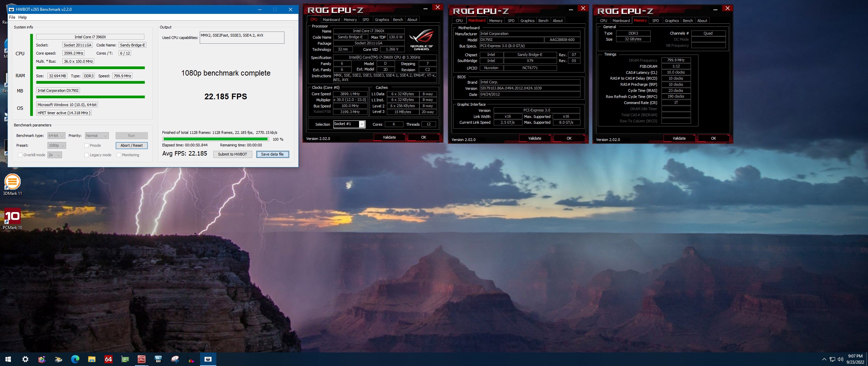868x366 pixels.
Task: Click the BIOS date 04/24/2012 value
Action: tap(530, 94)
